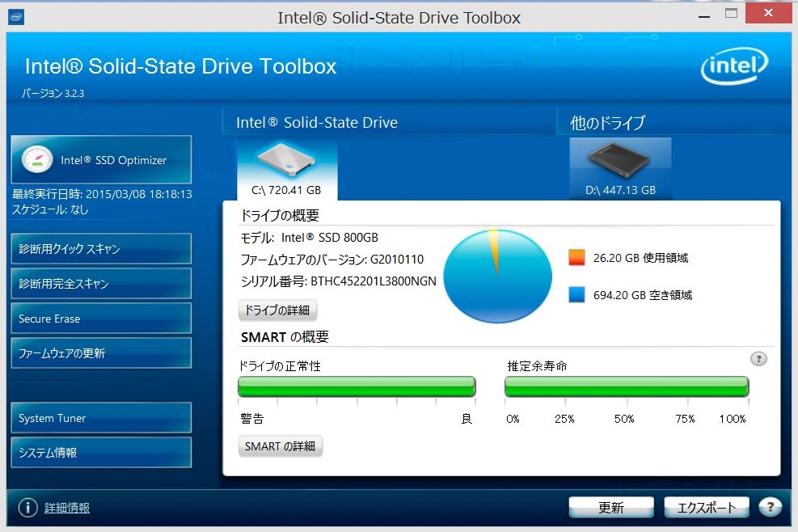Click the 更新 refresh button
Image resolution: width=798 pixels, height=532 pixels.
tap(611, 508)
